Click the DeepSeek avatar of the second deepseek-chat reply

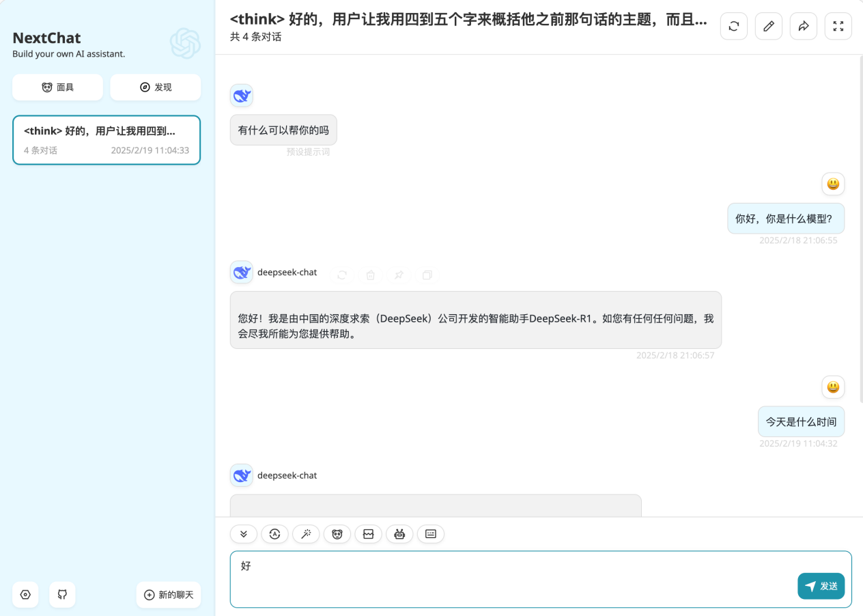pyautogui.click(x=242, y=272)
